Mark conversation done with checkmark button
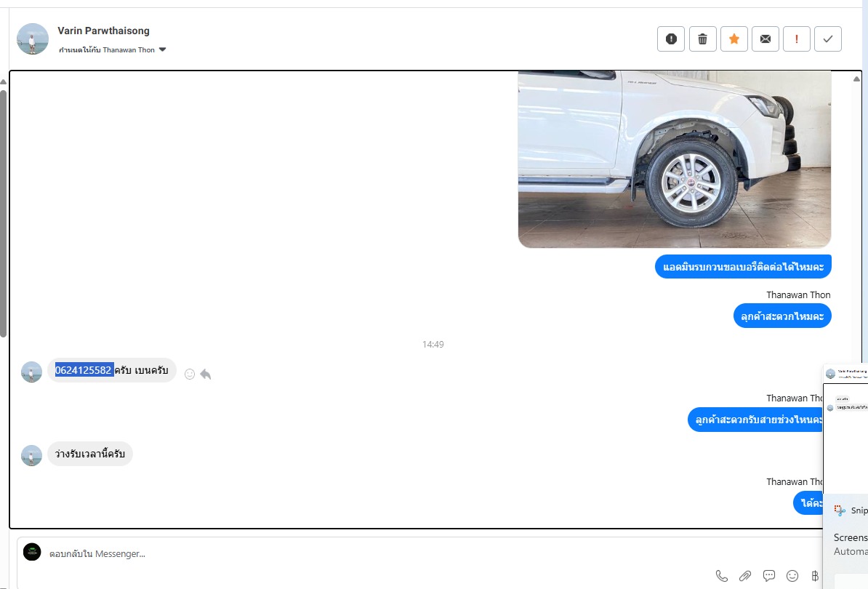The height and width of the screenshot is (589, 868). 828,39
